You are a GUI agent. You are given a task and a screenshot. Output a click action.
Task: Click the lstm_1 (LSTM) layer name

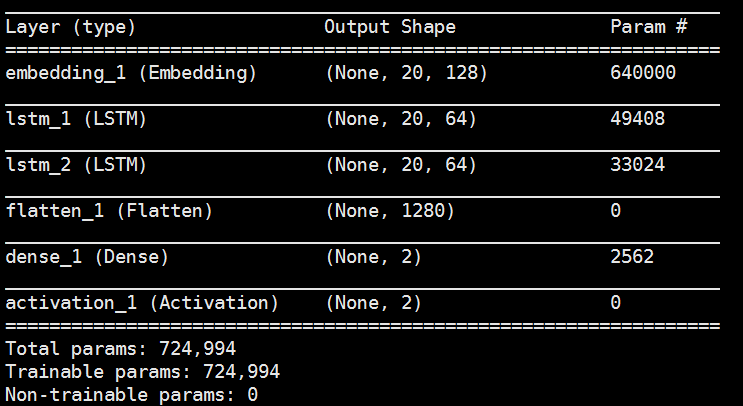coord(76,119)
